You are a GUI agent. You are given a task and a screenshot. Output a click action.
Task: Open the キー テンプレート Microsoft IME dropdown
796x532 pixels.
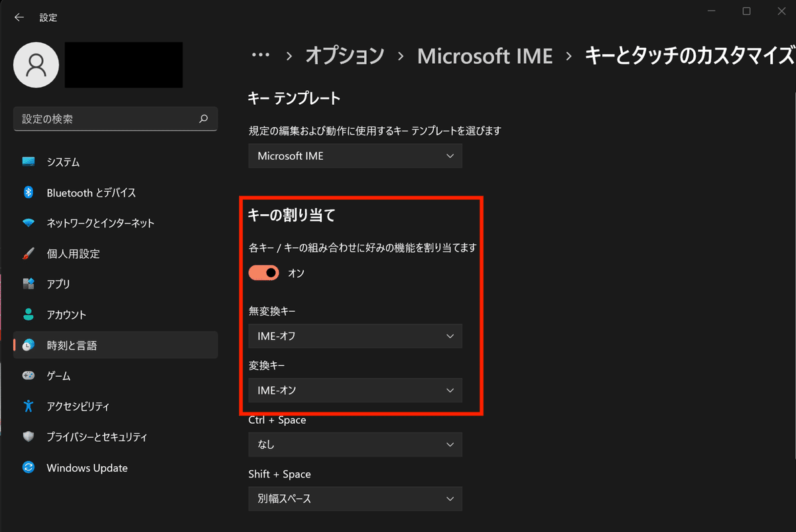[x=356, y=156]
